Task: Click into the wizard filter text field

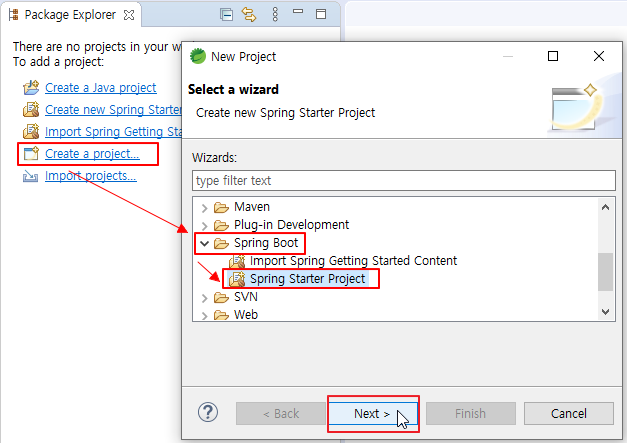Action: pyautogui.click(x=403, y=181)
